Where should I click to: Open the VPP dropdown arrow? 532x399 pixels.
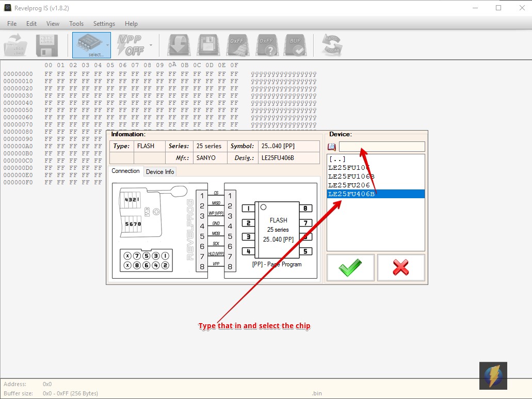click(151, 45)
